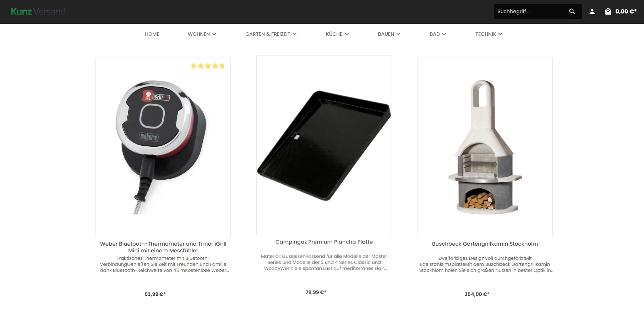
Task: Open Campingaz Premium Plancha Platte link
Action: 324,242
